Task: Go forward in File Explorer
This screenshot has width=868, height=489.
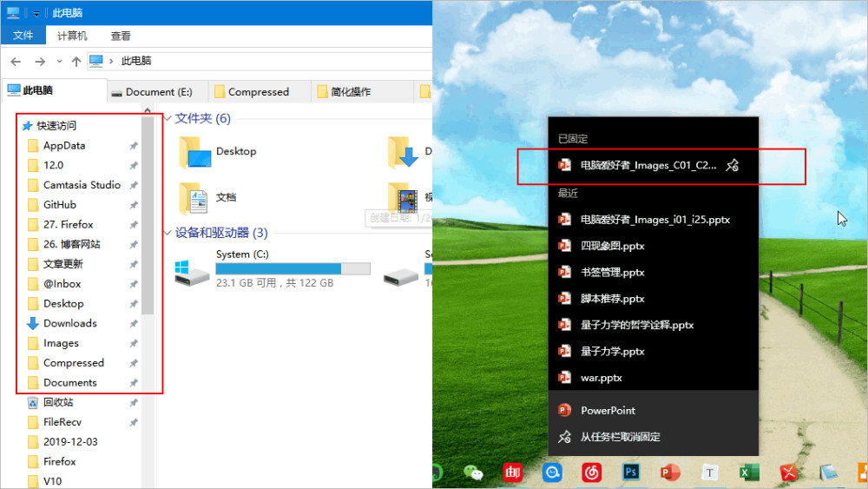Action: 40,62
